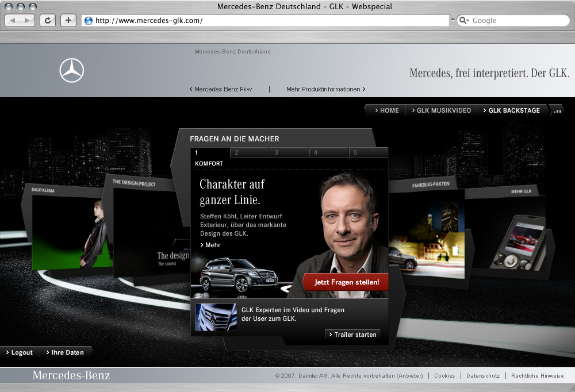This screenshot has width=575, height=392.
Task: Open the Fahrzeug-Fakten card image
Action: pyautogui.click(x=427, y=235)
